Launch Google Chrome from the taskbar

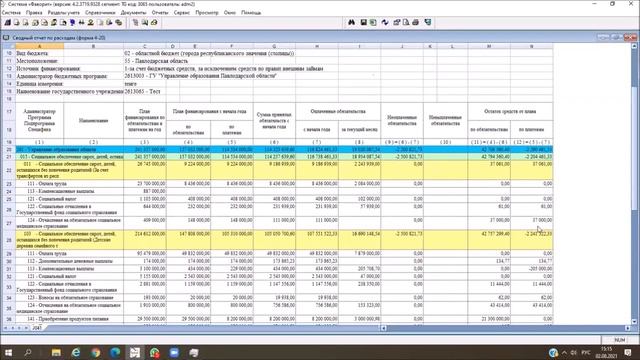point(96,352)
